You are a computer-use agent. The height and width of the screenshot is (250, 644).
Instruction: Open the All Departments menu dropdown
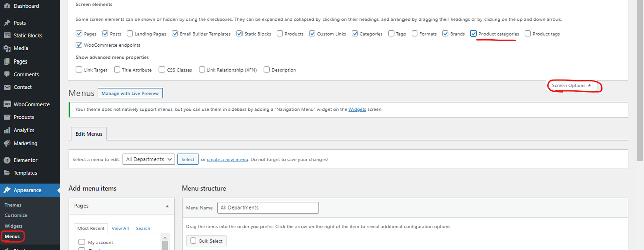148,159
